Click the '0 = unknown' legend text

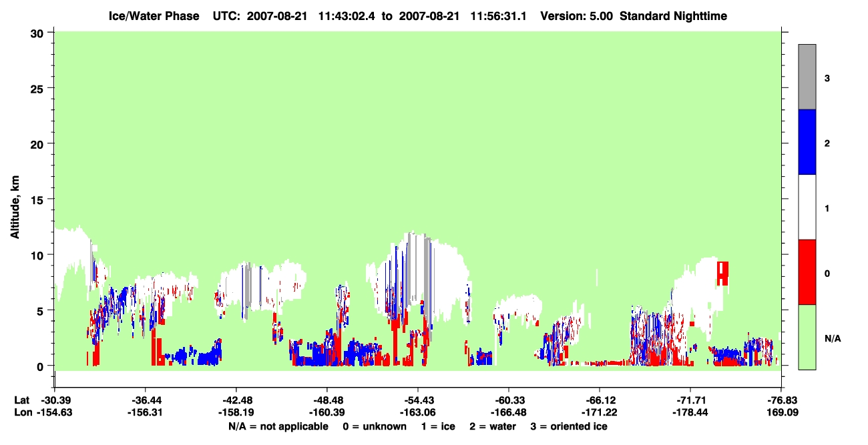pos(374,426)
